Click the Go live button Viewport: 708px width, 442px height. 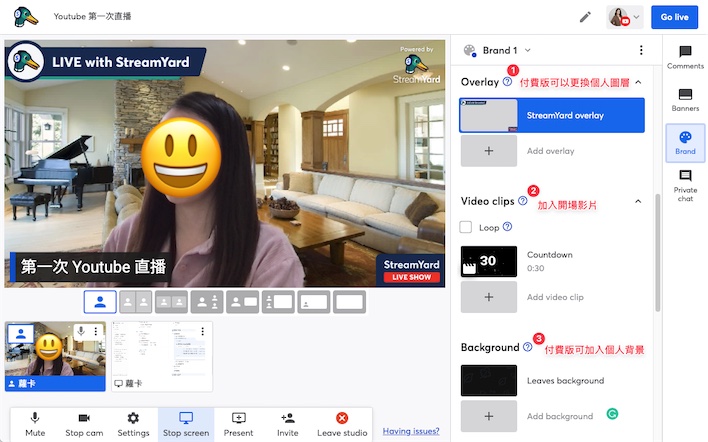675,17
